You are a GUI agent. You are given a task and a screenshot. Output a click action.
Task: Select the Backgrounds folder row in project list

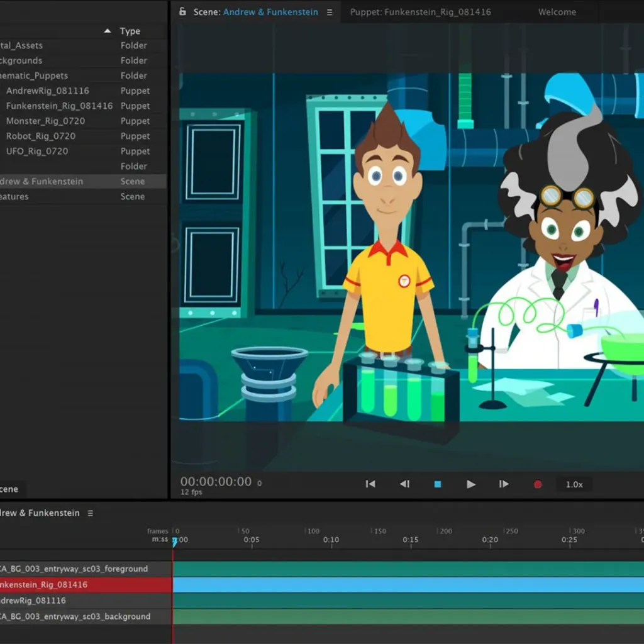coord(83,60)
